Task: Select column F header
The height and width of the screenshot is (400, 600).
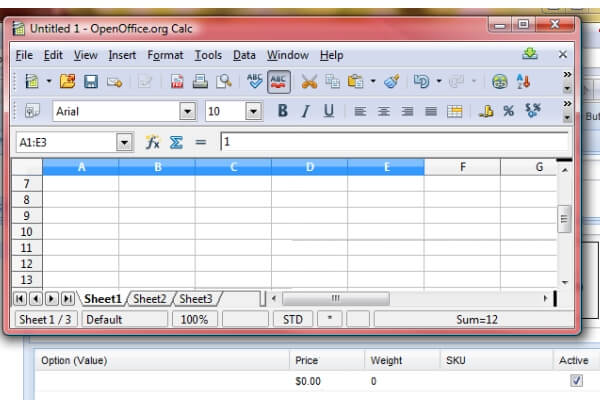Action: click(462, 167)
